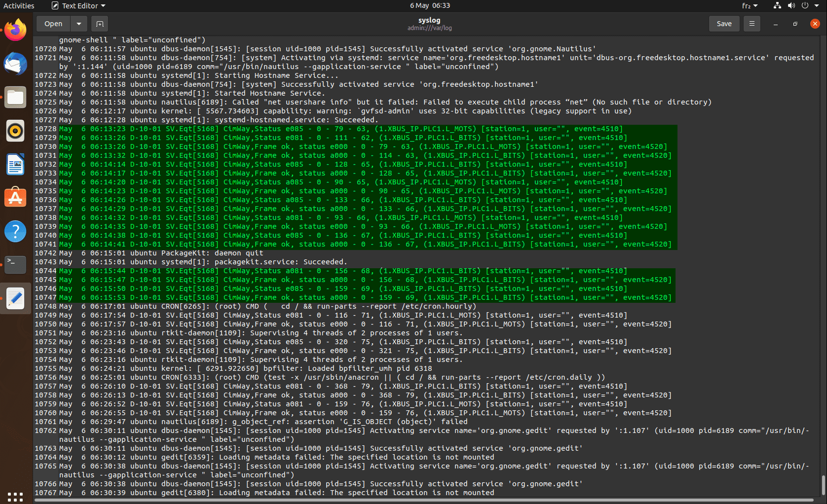Click the volume icon in top bar
The image size is (827, 504).
[791, 5]
